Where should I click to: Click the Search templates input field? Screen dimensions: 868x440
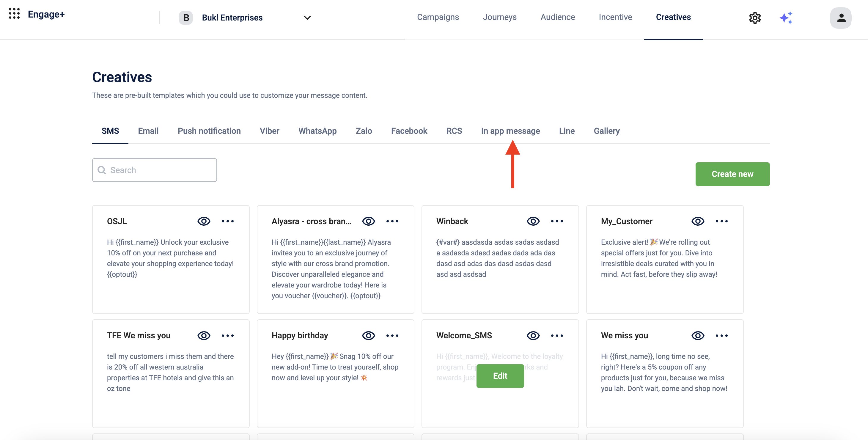click(x=154, y=170)
